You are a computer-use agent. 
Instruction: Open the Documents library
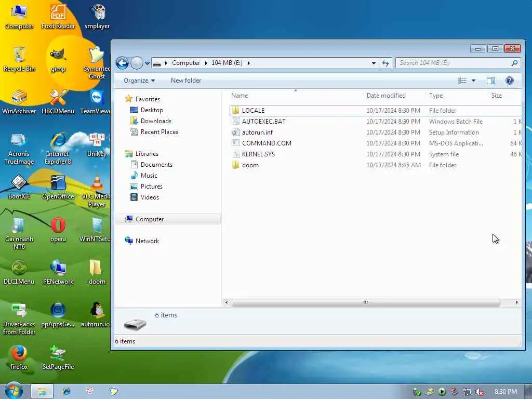[156, 165]
